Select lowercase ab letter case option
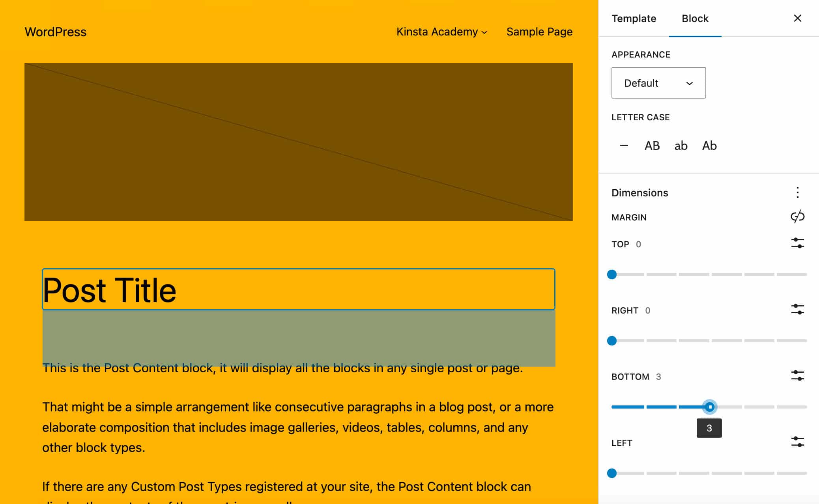 (681, 146)
